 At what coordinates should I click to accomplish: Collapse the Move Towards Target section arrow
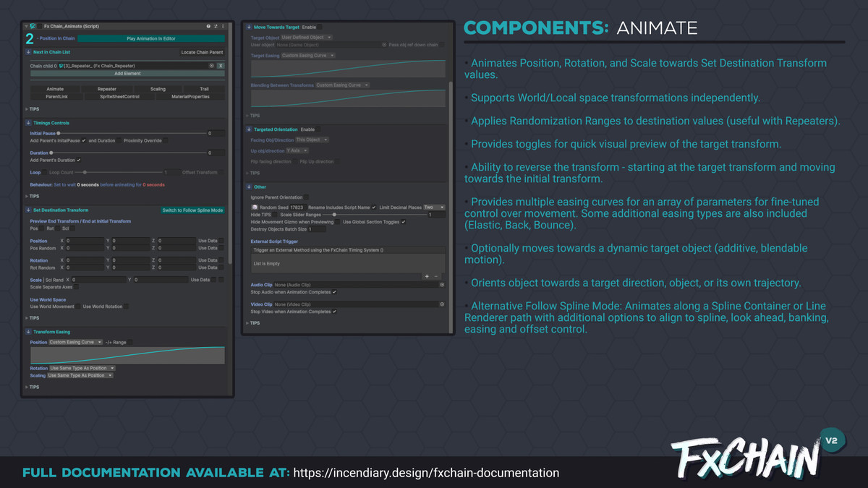pos(249,27)
